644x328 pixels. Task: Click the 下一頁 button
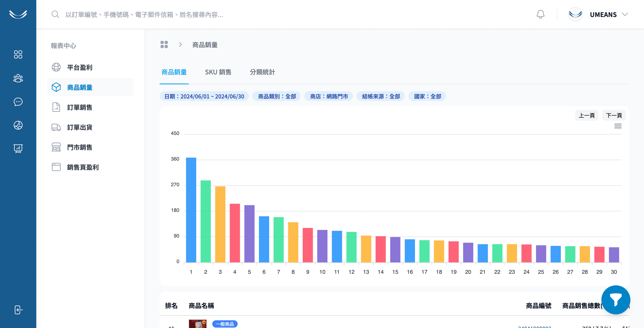[614, 115]
